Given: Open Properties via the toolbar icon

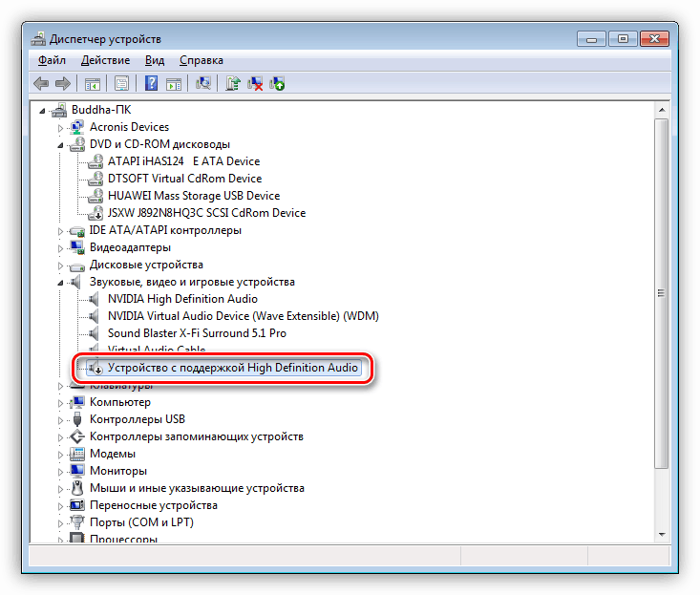Looking at the screenshot, I should [x=121, y=83].
